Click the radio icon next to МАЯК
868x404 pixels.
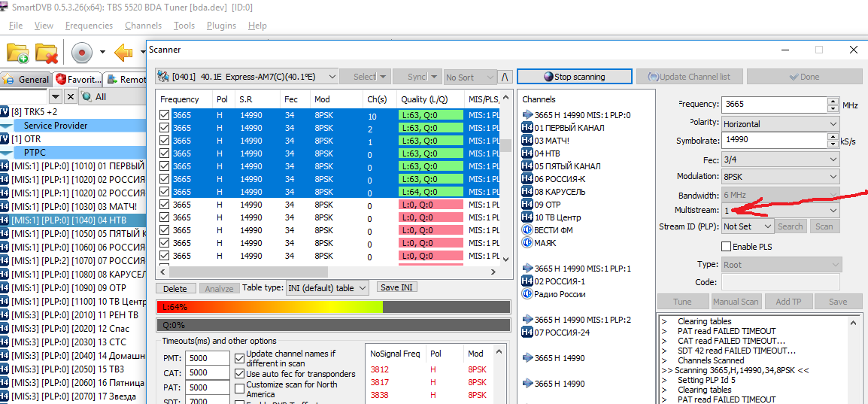(x=527, y=243)
